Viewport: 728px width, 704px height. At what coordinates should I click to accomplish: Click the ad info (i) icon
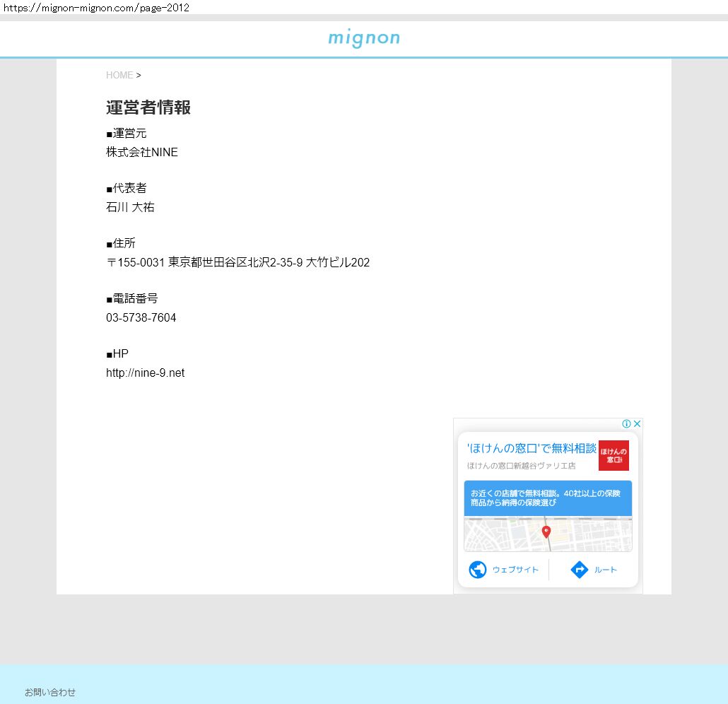(626, 424)
